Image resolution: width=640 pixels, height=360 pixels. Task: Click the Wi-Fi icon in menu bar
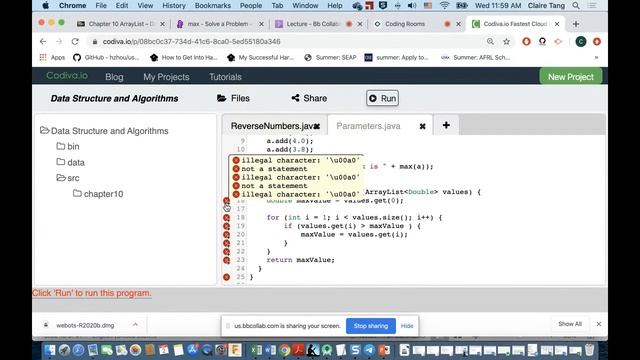(444, 6)
